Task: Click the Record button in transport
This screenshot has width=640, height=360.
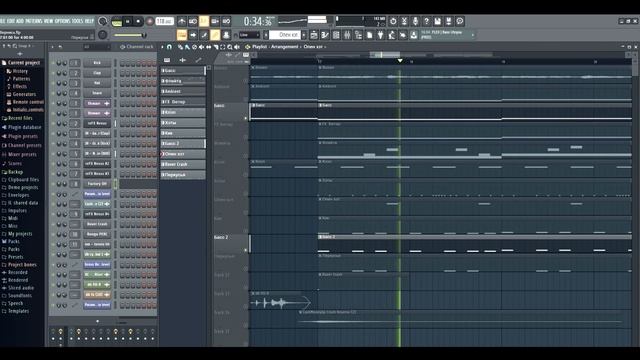Action: tap(150, 21)
